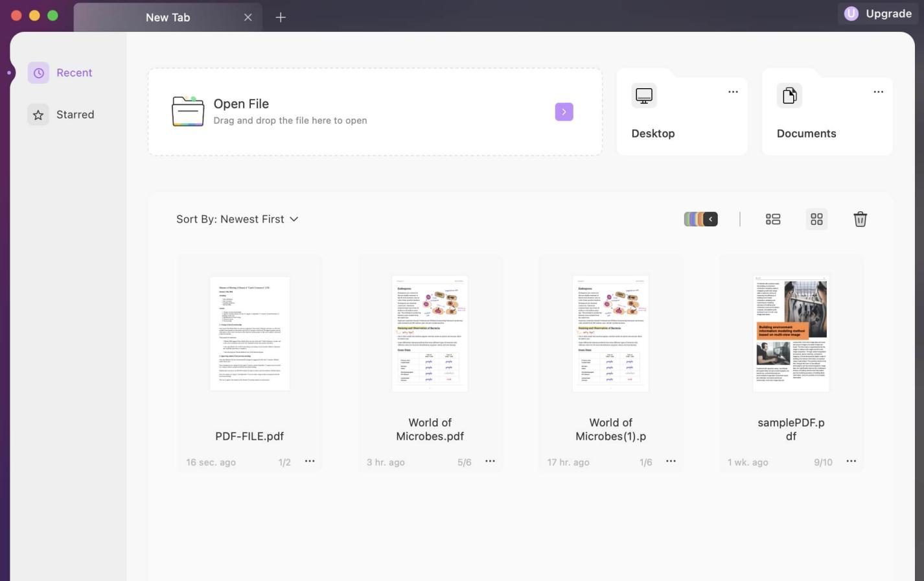Open the World of Microbes(1).pdf thumbnail
Image resolution: width=924 pixels, height=581 pixels.
point(610,333)
